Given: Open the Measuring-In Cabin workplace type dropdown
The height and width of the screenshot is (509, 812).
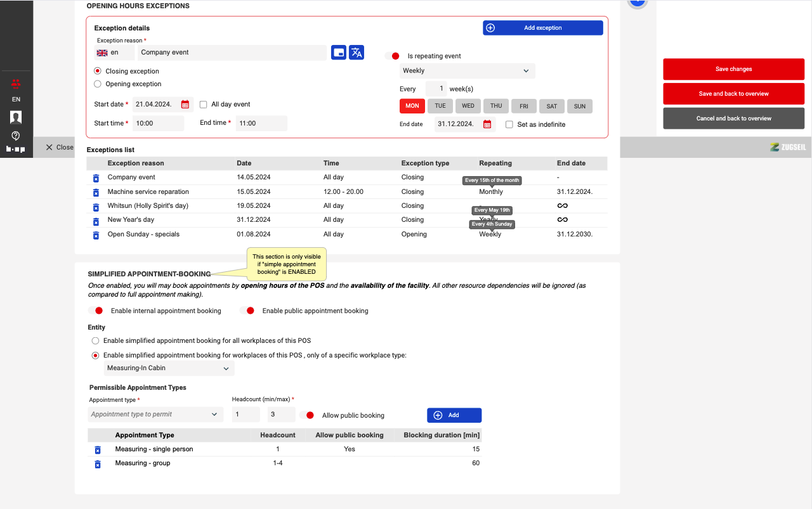Looking at the screenshot, I should coord(169,368).
